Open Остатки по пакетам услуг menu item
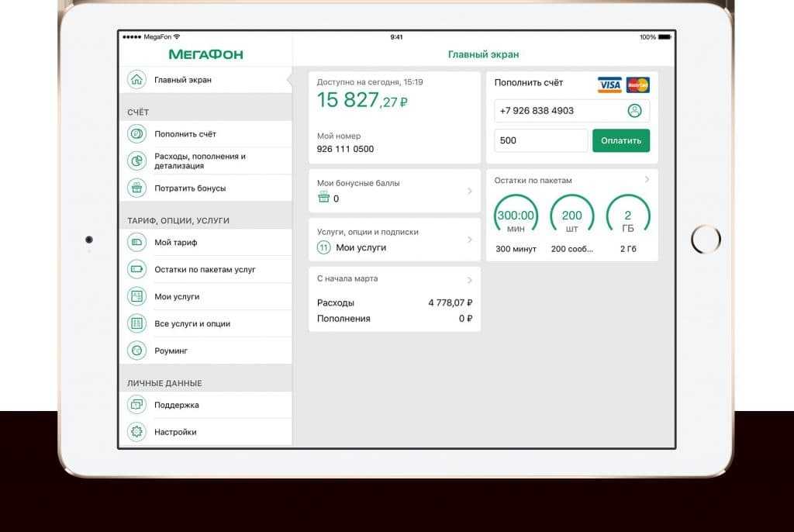This screenshot has width=794, height=532. [205, 270]
